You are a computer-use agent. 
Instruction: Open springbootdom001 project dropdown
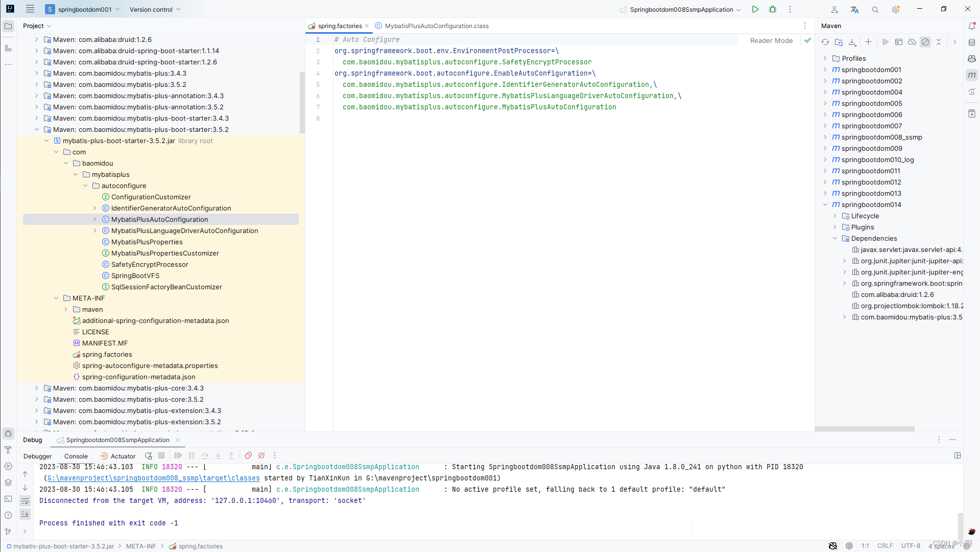[x=83, y=9]
